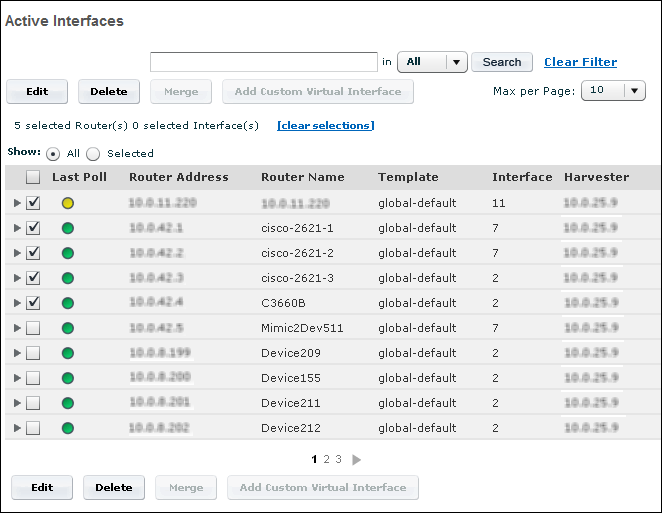Sort by Router Name column header
Screen dimensions: 662x513
click(x=302, y=177)
